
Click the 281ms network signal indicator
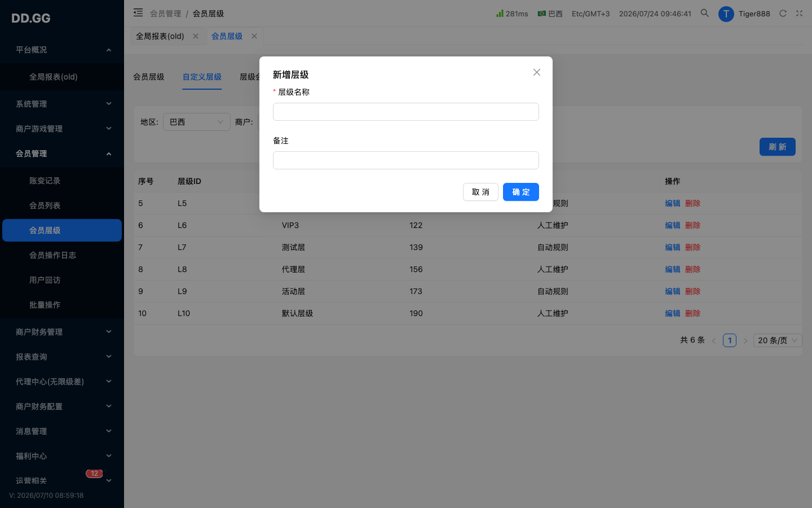tap(512, 14)
